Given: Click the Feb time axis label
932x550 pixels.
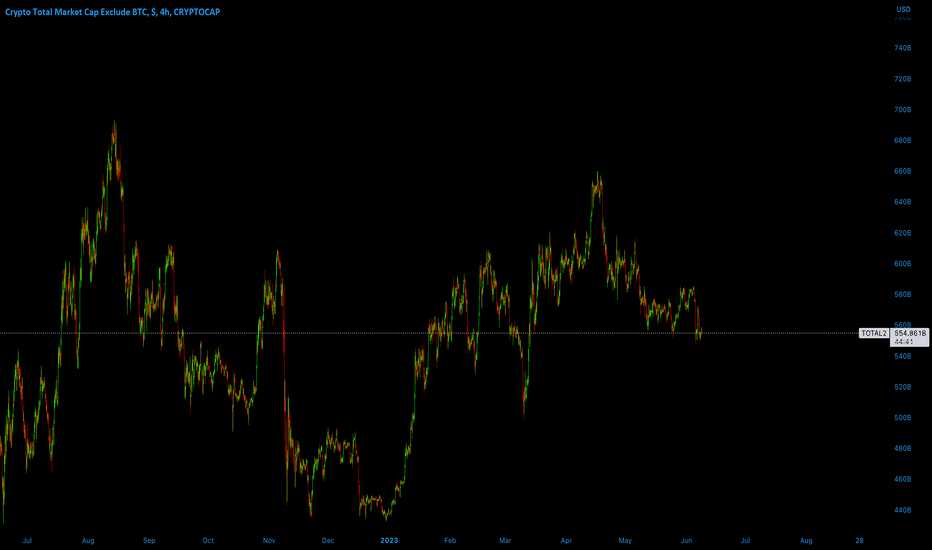Looking at the screenshot, I should [450, 540].
